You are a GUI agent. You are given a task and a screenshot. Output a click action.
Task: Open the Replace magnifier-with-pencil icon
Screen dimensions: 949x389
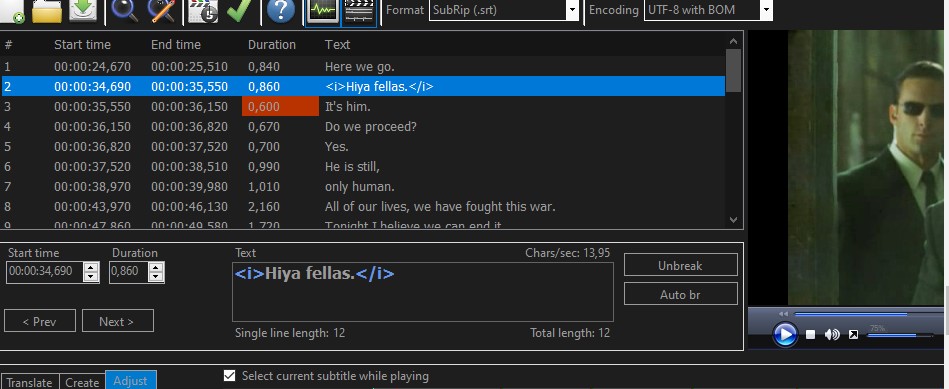click(x=161, y=10)
